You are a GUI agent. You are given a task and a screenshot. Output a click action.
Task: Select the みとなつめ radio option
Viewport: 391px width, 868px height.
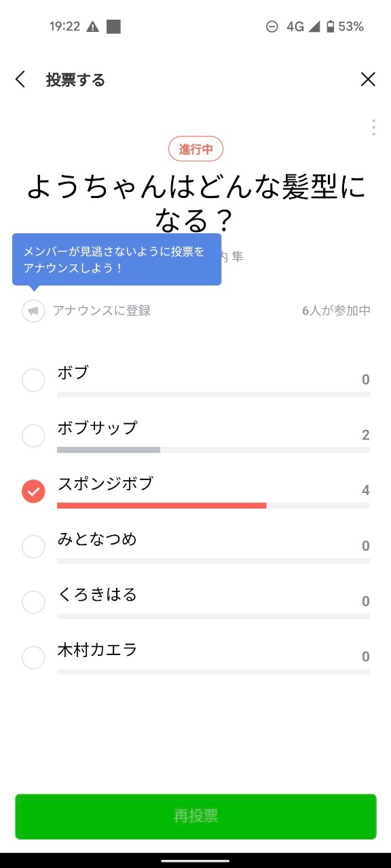[x=33, y=547]
